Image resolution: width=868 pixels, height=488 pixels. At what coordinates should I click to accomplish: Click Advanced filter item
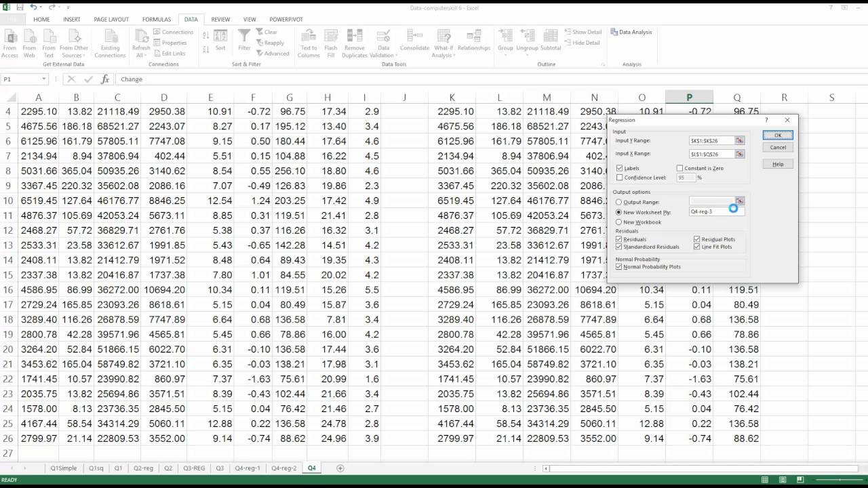click(273, 54)
